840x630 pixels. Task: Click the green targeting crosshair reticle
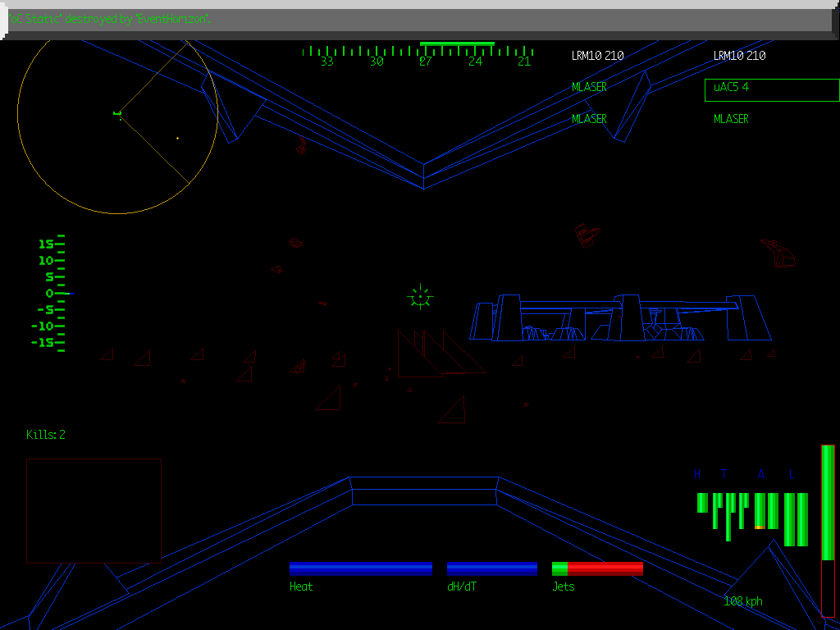(420, 297)
